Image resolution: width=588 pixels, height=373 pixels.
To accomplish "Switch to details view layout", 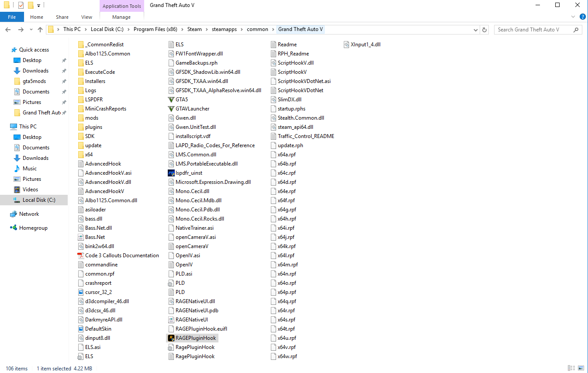I will (571, 368).
